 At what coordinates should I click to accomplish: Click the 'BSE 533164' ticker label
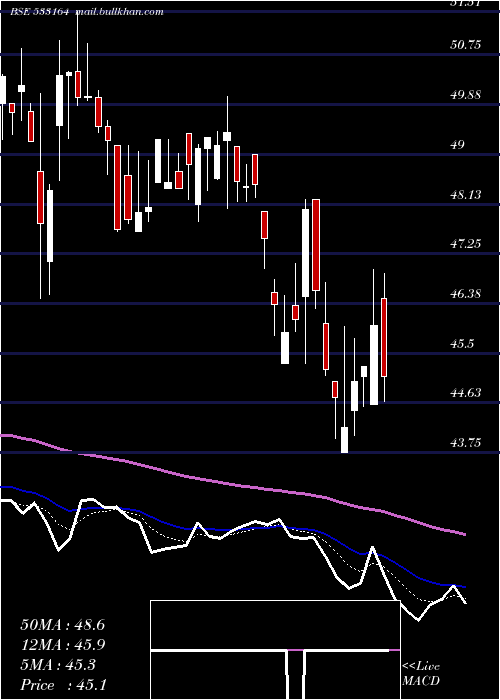click(x=39, y=12)
